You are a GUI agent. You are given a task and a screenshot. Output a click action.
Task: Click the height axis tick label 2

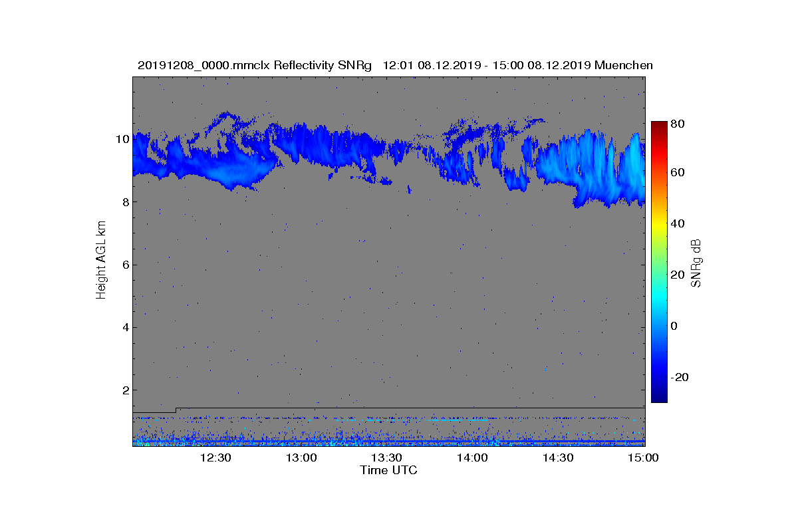point(126,390)
